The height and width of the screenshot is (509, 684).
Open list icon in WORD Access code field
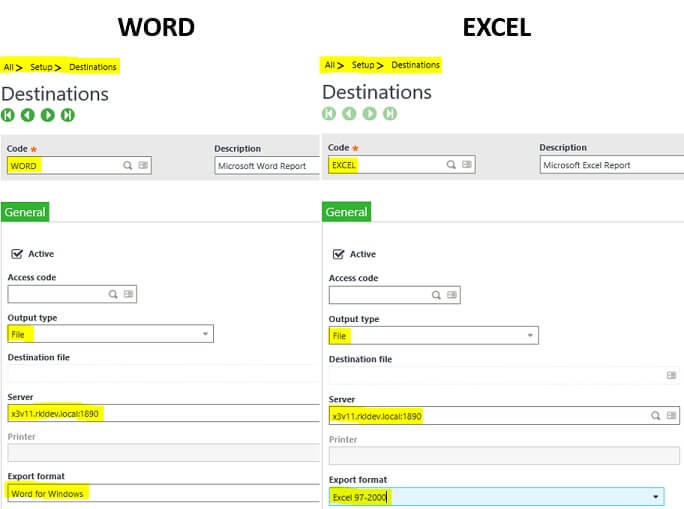point(128,294)
